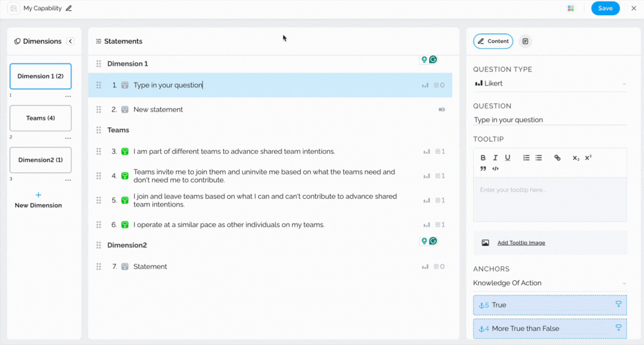Switch to the notes tab beside Content
644x345 pixels.
(525, 41)
